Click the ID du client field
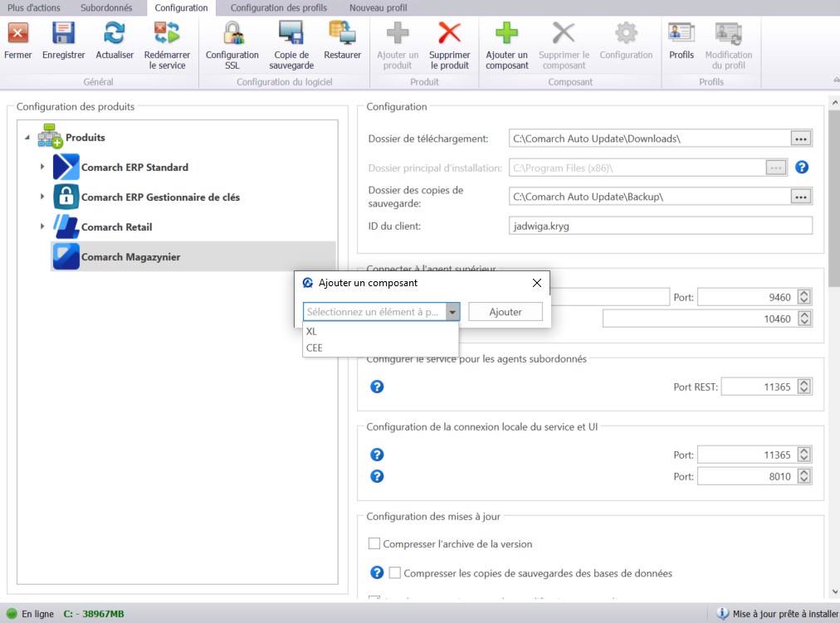The height and width of the screenshot is (623, 840). click(660, 226)
